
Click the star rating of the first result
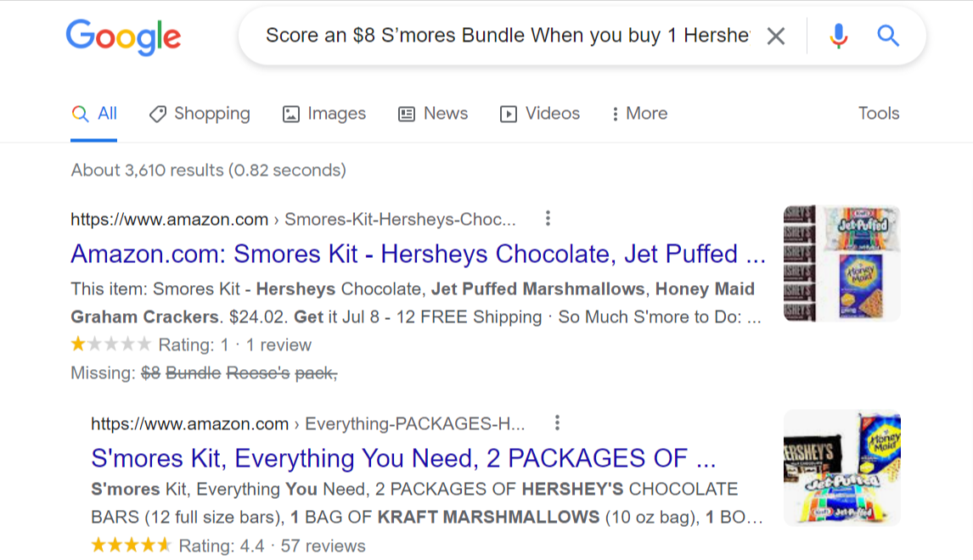coord(111,344)
